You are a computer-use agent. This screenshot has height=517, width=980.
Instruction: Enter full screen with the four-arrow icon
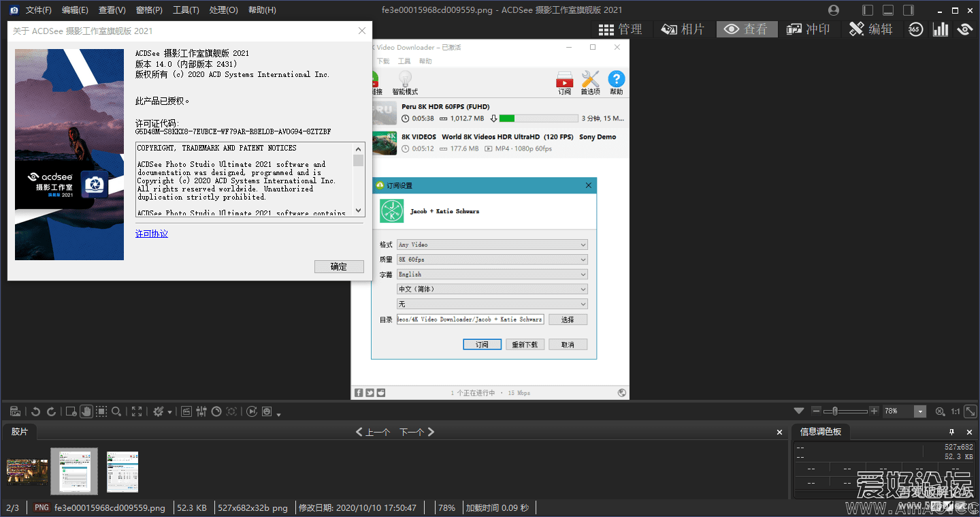(x=137, y=411)
